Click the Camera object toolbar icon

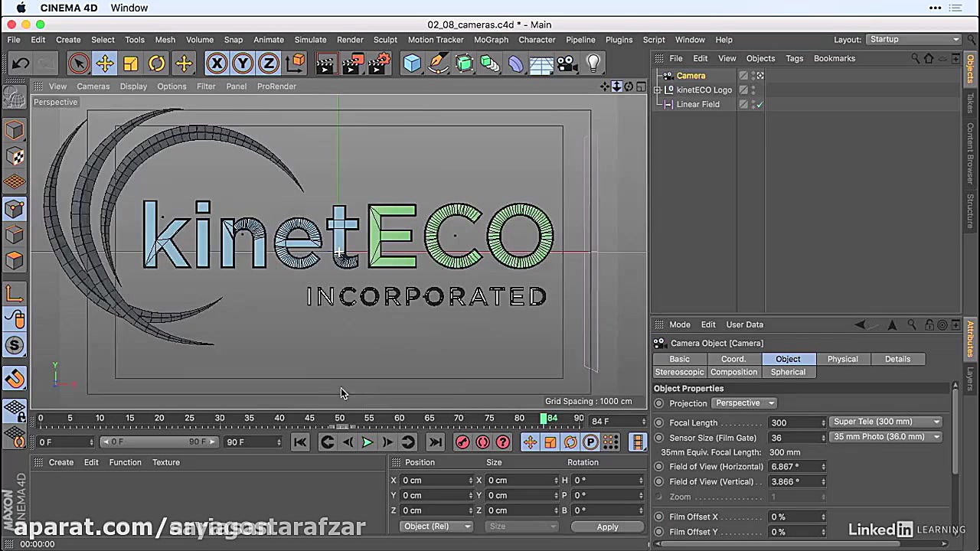click(x=567, y=64)
